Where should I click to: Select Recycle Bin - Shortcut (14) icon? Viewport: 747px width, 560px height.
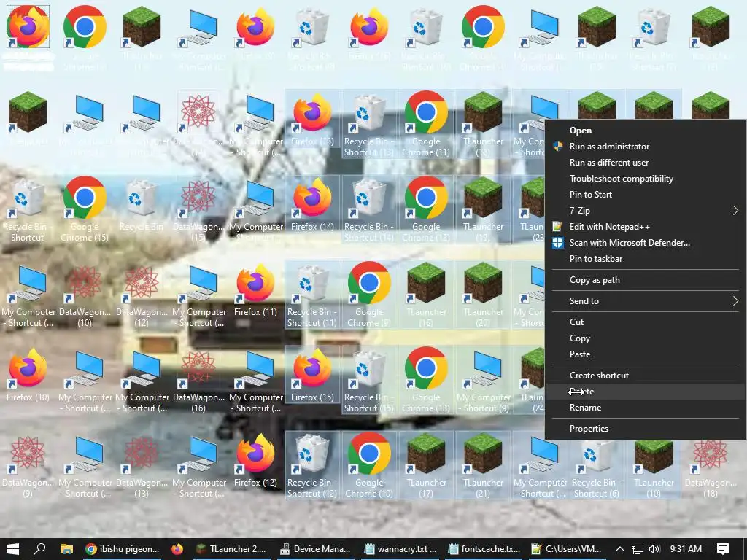point(369,208)
